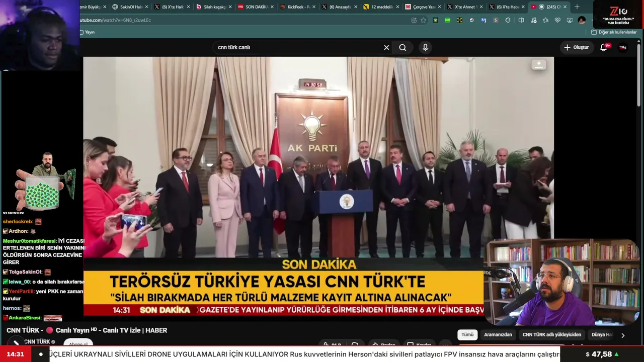The image size is (644, 362).
Task: Click the CNN TÜRK live video player
Action: coord(318,186)
